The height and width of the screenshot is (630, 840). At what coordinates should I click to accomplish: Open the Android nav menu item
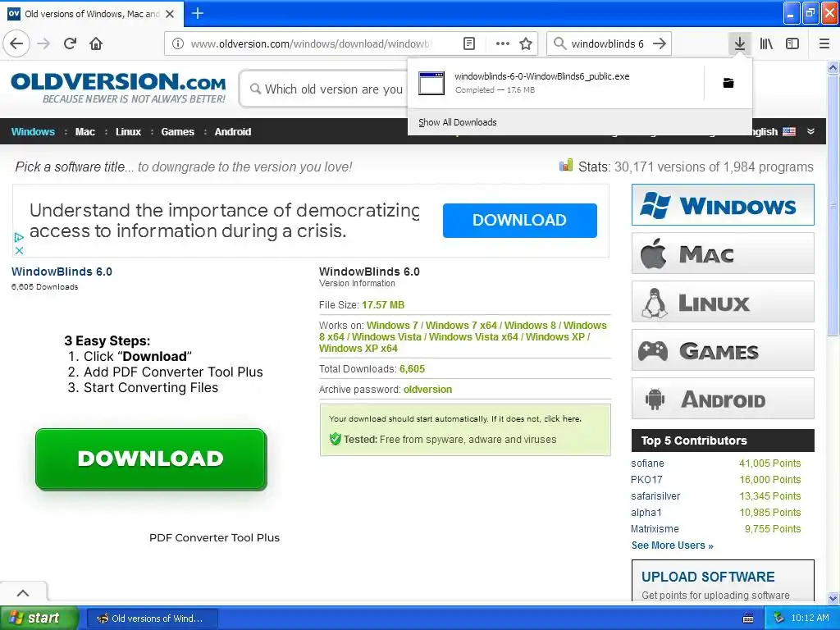[232, 132]
